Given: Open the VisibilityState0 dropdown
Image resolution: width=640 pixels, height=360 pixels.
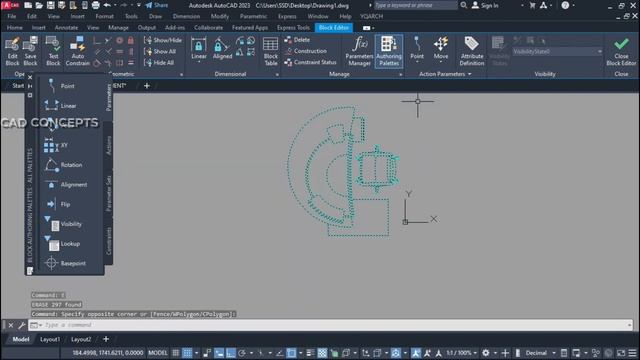Looking at the screenshot, I should coord(557,51).
